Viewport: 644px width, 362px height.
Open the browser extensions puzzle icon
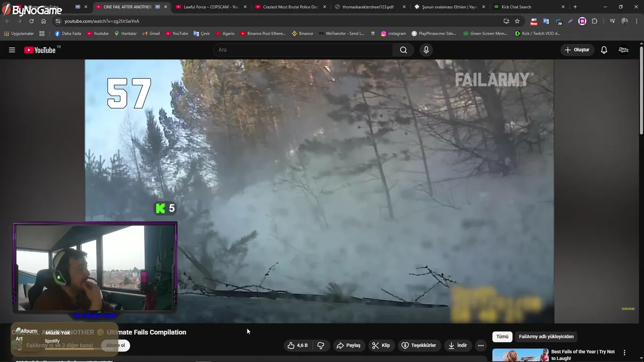[595, 21]
